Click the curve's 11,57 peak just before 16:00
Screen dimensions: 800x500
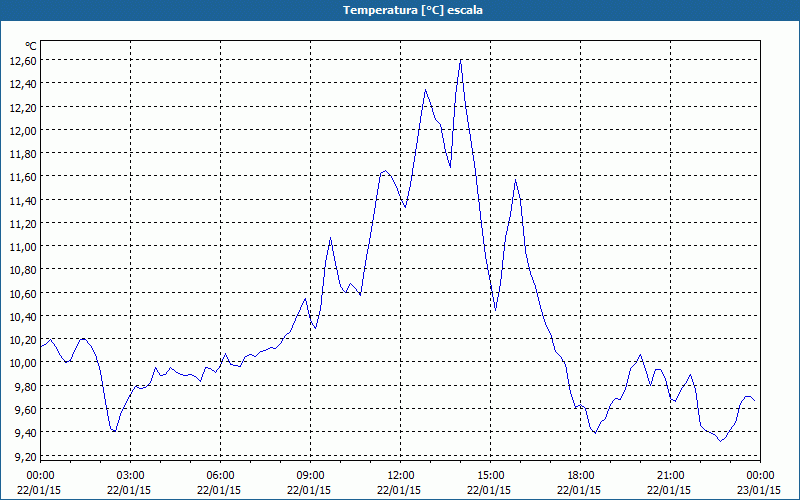[x=516, y=180]
